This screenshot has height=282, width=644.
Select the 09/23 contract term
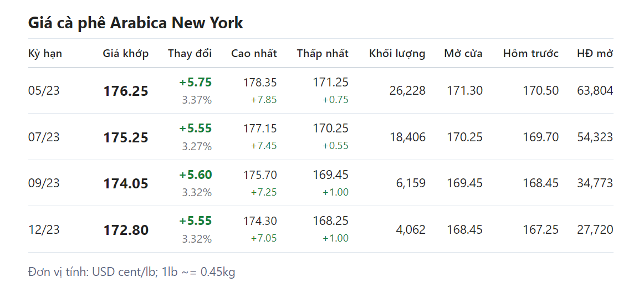coord(44,183)
